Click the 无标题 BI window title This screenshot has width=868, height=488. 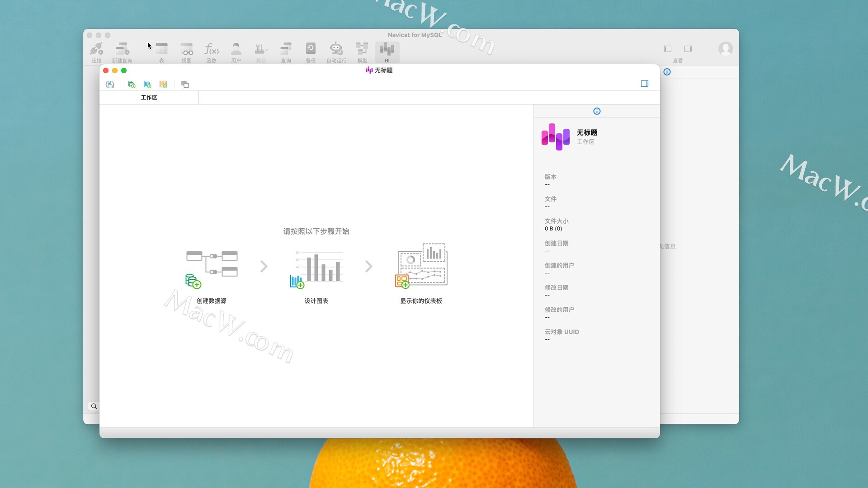[383, 70]
